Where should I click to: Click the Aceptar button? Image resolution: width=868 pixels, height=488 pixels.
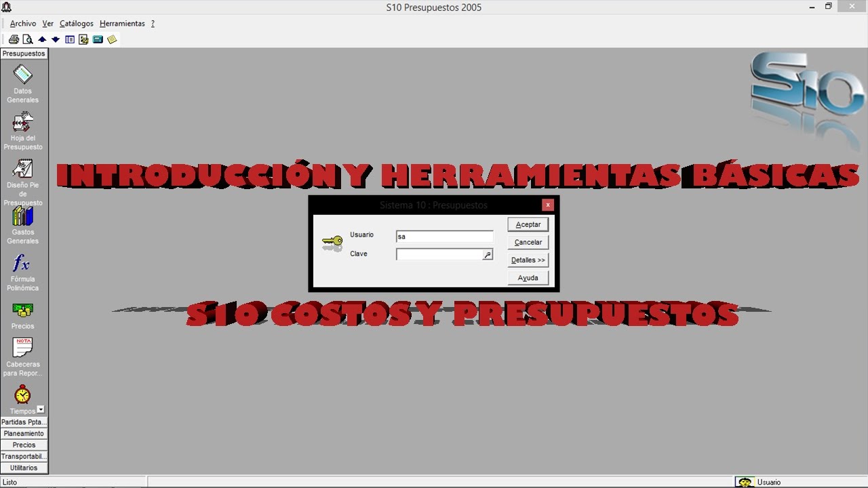[528, 224]
